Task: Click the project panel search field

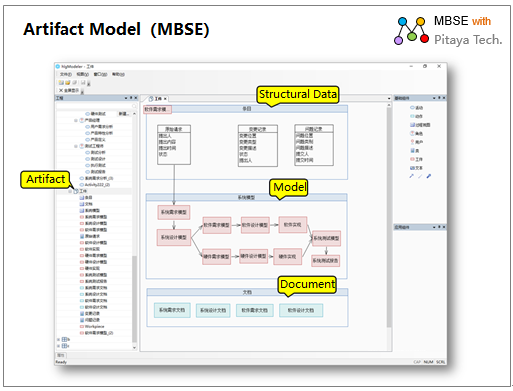Action: 97,106
